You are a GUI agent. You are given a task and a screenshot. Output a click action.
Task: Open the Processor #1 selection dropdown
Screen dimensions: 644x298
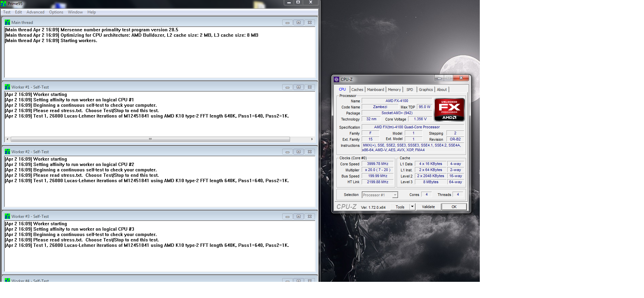pyautogui.click(x=380, y=195)
